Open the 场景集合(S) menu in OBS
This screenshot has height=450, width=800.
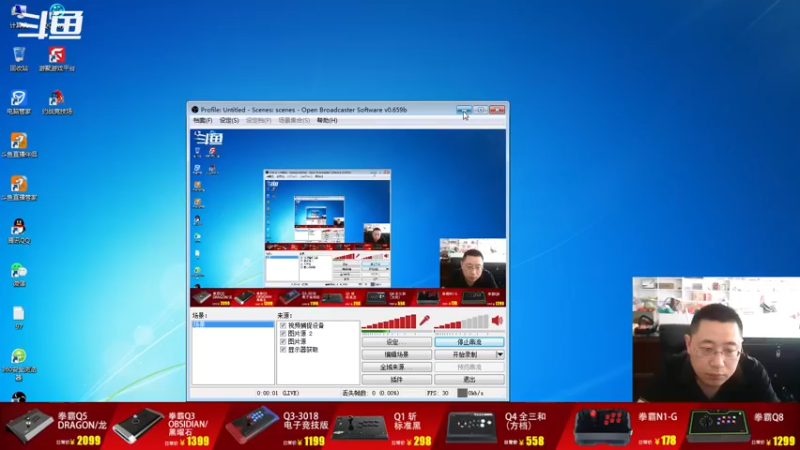[x=294, y=120]
